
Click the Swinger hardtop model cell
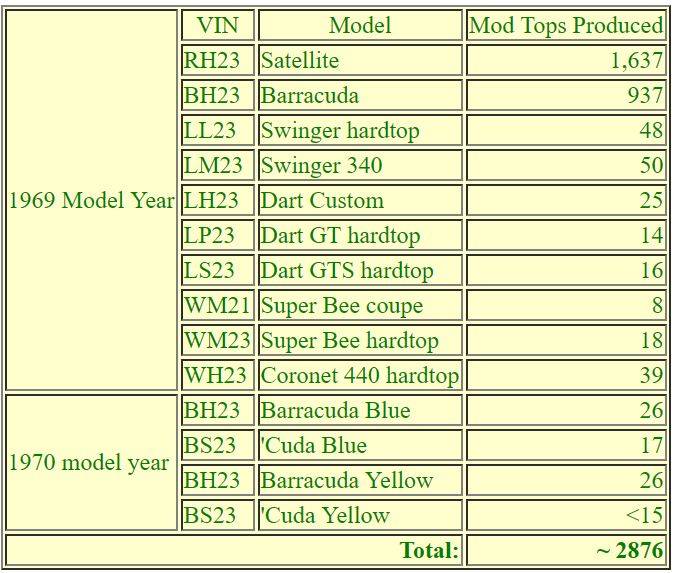(x=360, y=130)
